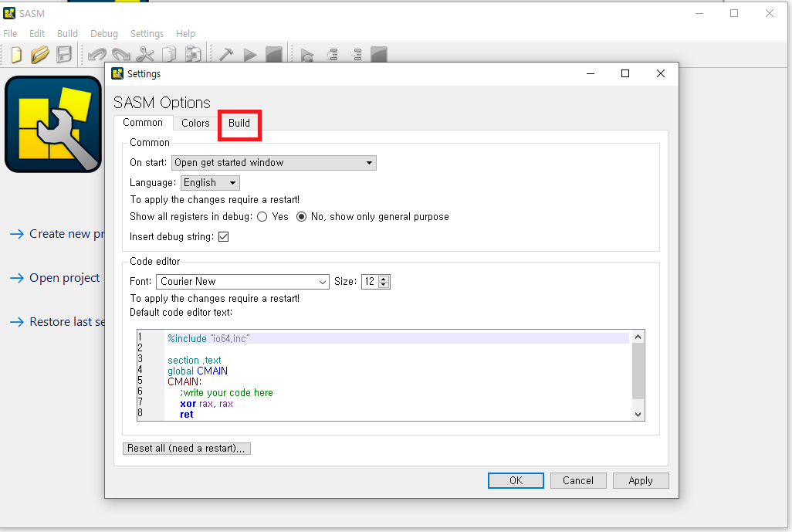
Task: Click the Save floppy disk icon
Action: [64, 55]
